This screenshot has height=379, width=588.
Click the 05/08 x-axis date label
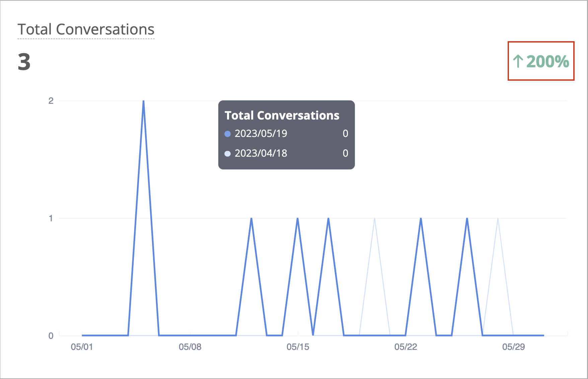190,347
